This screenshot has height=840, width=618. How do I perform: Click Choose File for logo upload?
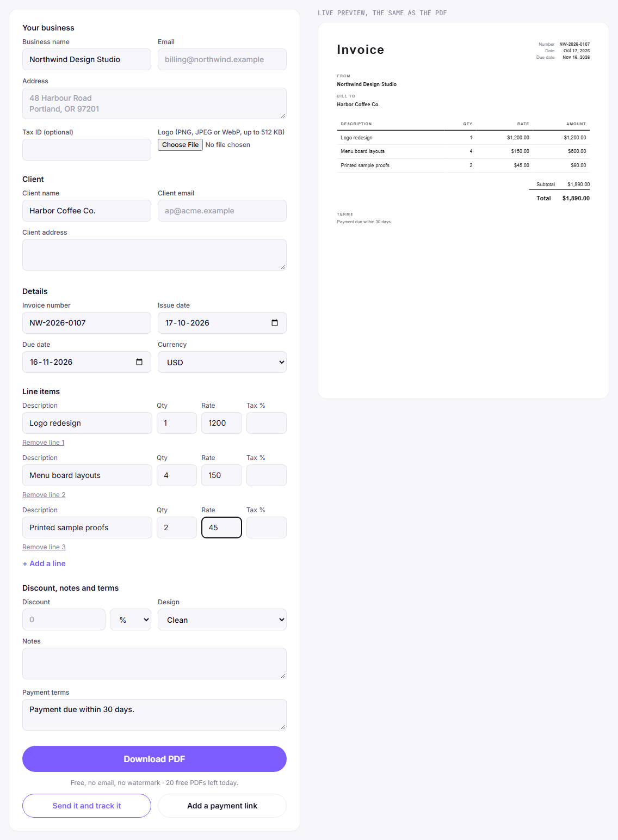click(x=181, y=145)
